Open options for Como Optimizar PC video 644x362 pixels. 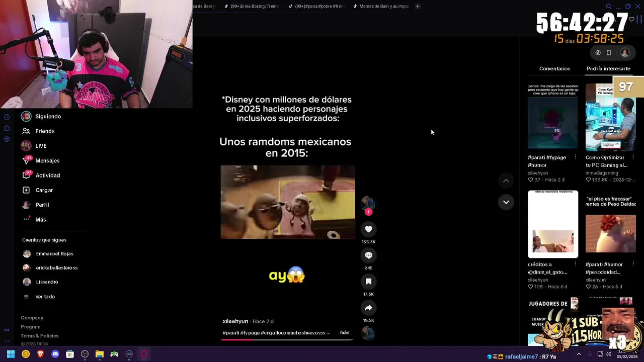(633, 157)
